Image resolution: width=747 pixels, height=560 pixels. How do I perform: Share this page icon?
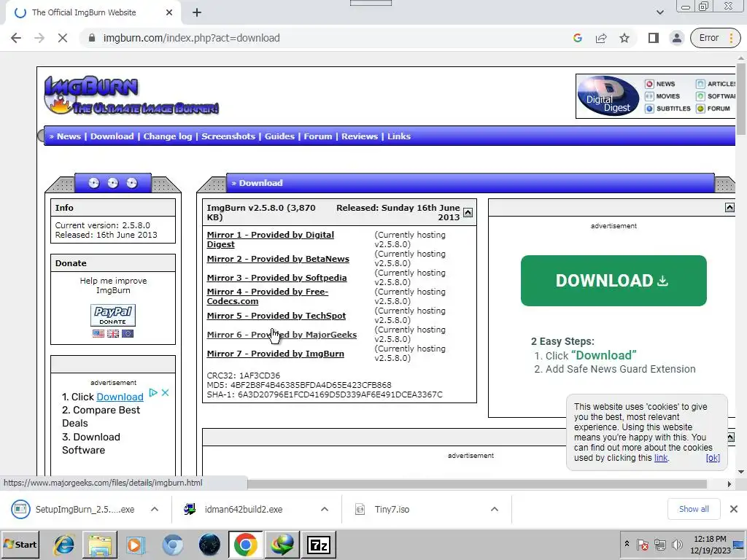601,38
